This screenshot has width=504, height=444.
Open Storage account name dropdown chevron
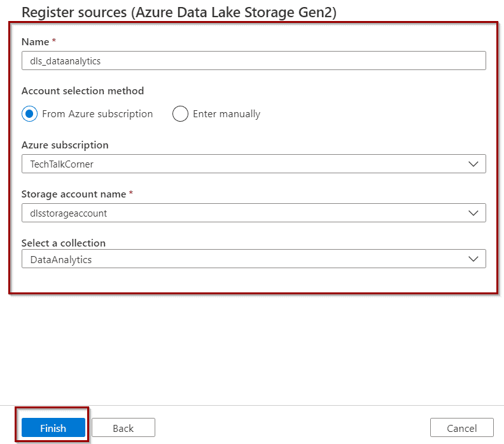[473, 213]
